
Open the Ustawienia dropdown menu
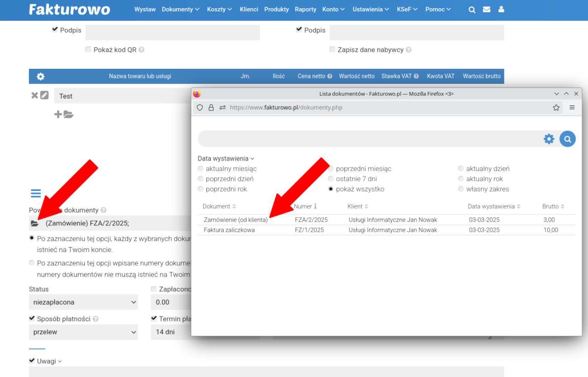(x=371, y=10)
